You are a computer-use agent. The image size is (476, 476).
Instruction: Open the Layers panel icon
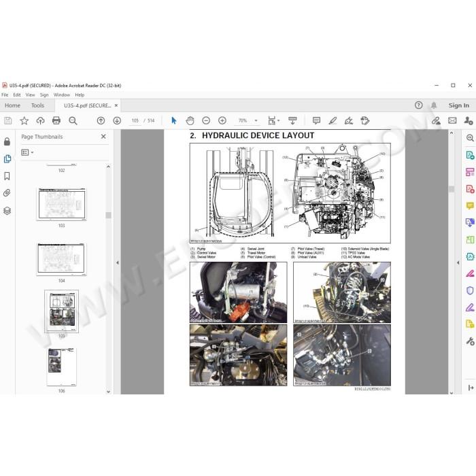[x=7, y=210]
